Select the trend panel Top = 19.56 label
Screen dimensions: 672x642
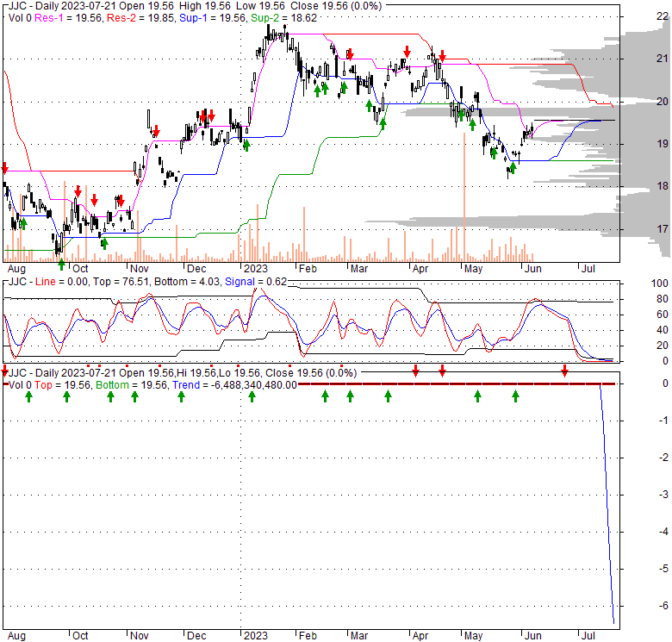63,385
